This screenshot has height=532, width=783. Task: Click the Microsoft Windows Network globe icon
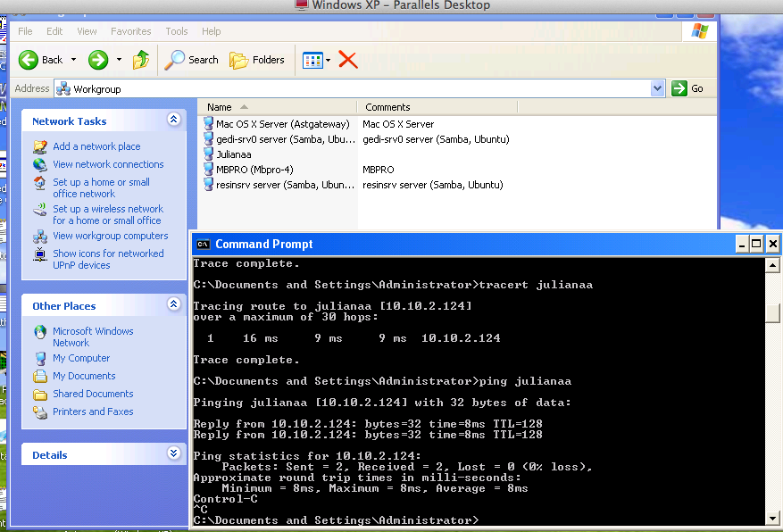pos(40,332)
